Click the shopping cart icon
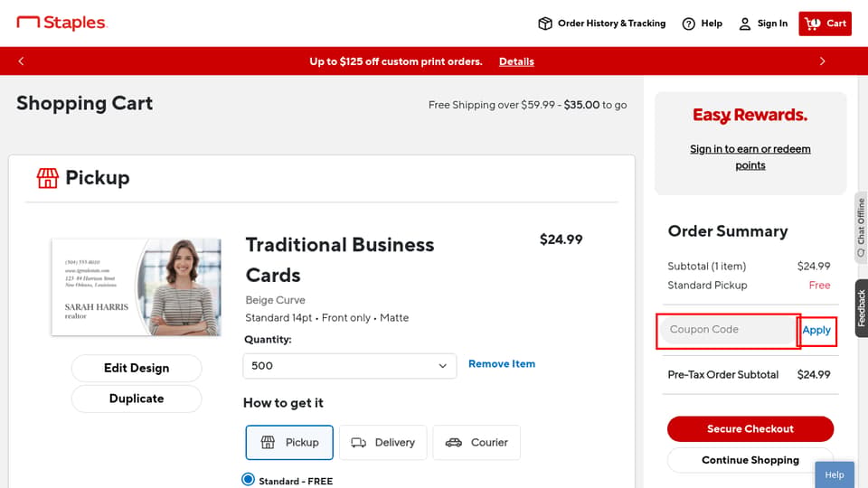 [x=813, y=23]
